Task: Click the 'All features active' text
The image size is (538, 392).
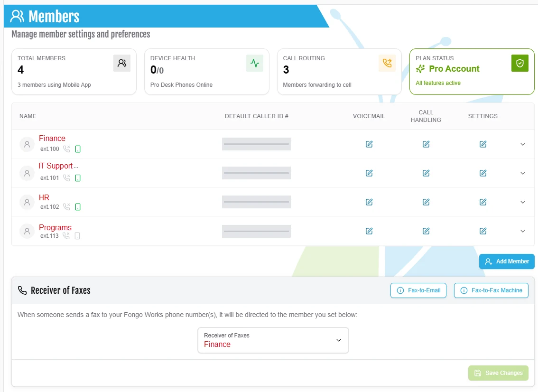Action: click(x=438, y=83)
